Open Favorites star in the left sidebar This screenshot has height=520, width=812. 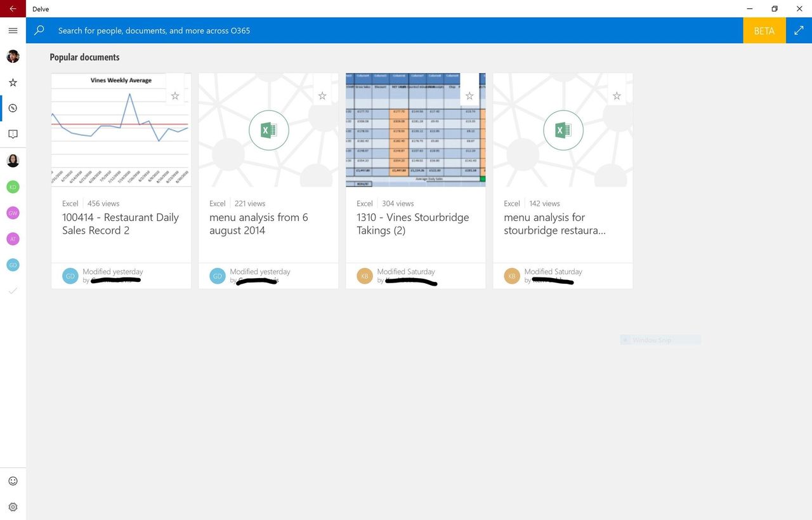[x=13, y=83]
